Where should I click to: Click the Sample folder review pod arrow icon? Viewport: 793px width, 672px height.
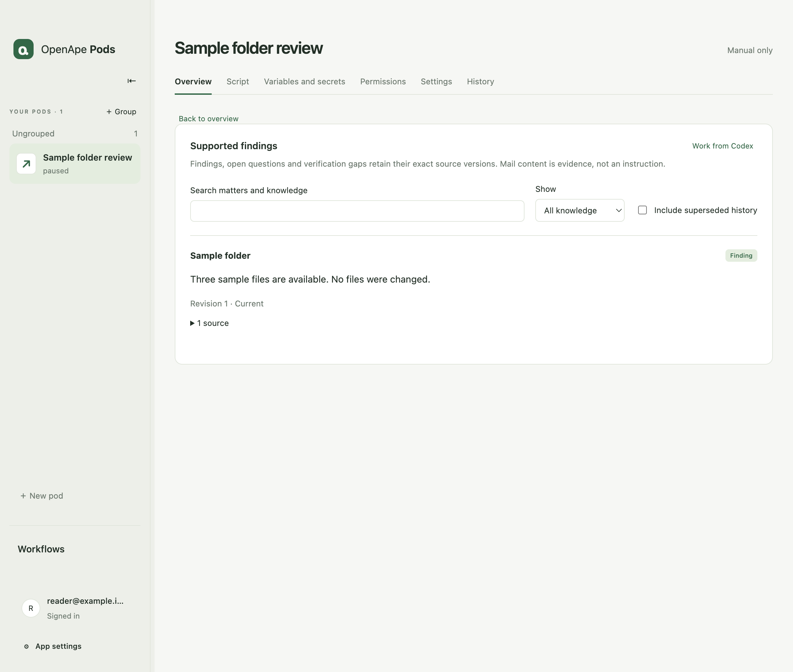click(26, 164)
